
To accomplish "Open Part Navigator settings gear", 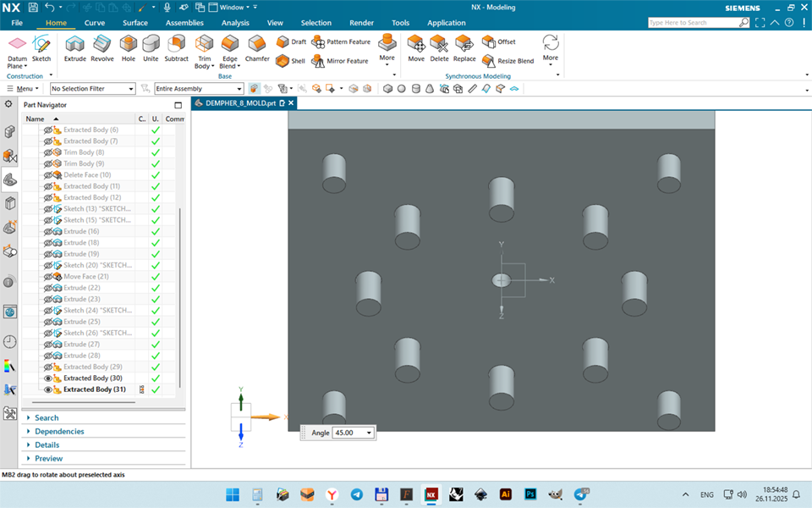I will tap(8, 104).
